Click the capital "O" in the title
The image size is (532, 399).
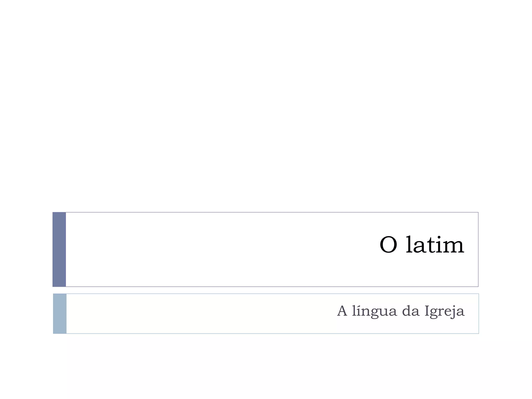(x=388, y=245)
